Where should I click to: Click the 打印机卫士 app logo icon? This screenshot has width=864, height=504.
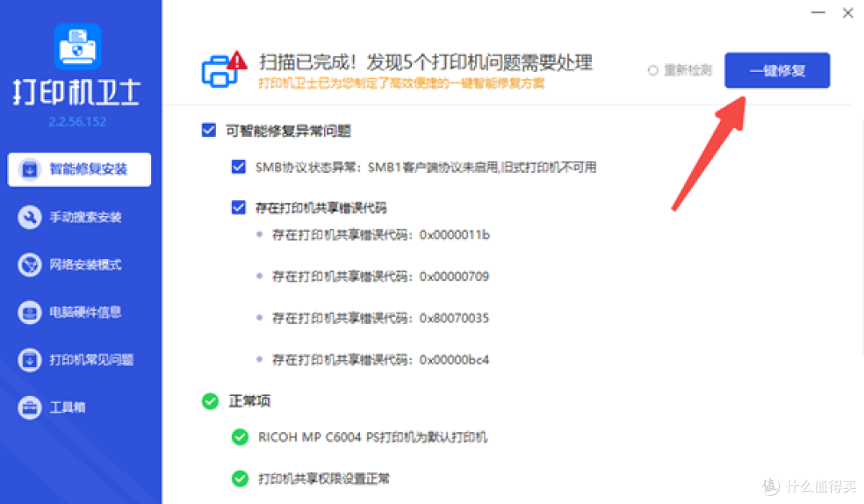pyautogui.click(x=78, y=46)
